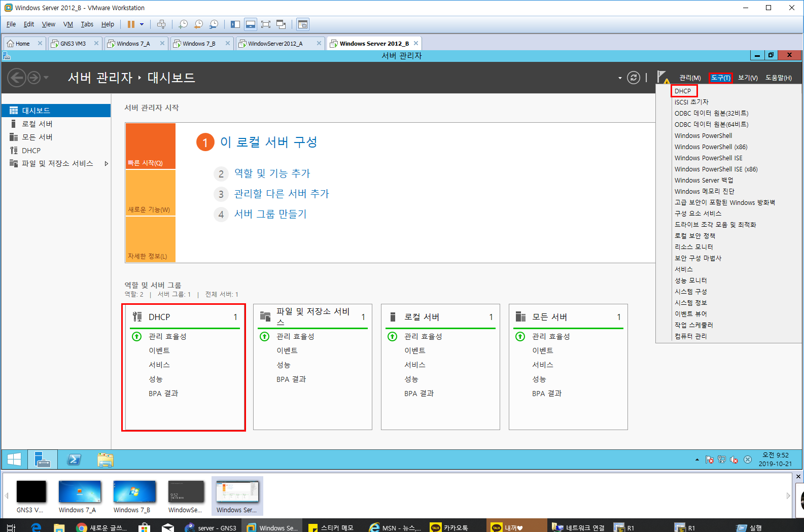The width and height of the screenshot is (804, 532).
Task: Launch PowerShell from guest taskbar
Action: 74,459
